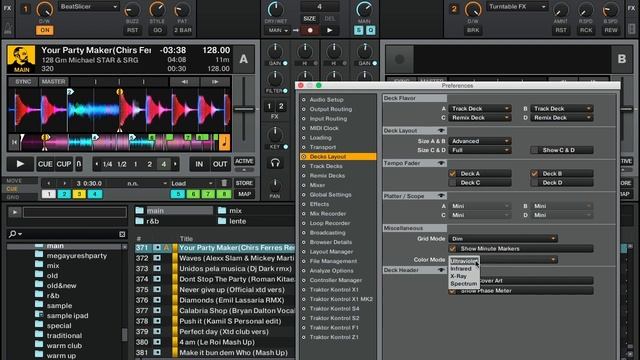Click the Deck A tempo fader
Screen dimensions: 640x360
tap(244, 109)
